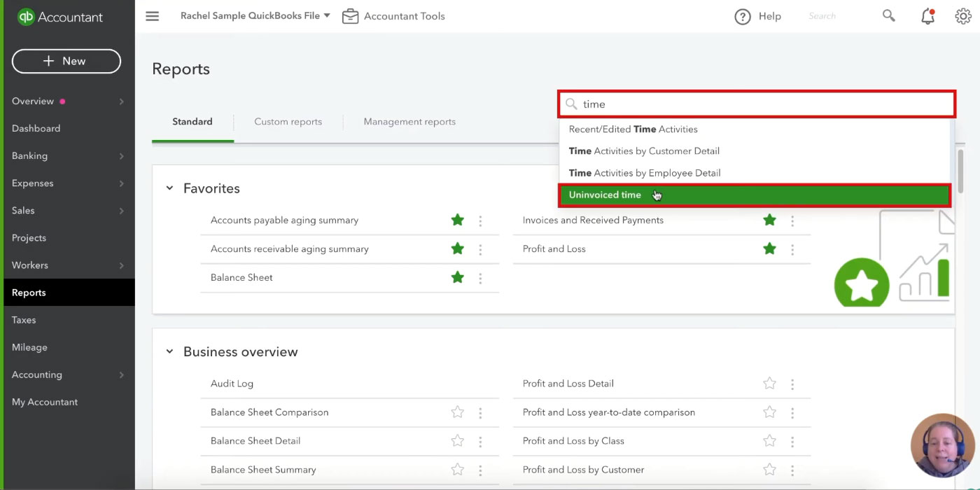Open the settings gear icon

[963, 16]
